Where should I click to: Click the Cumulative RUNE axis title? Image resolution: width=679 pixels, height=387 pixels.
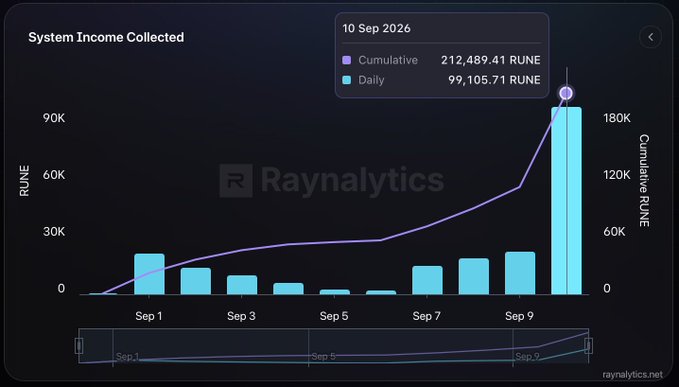click(x=644, y=181)
